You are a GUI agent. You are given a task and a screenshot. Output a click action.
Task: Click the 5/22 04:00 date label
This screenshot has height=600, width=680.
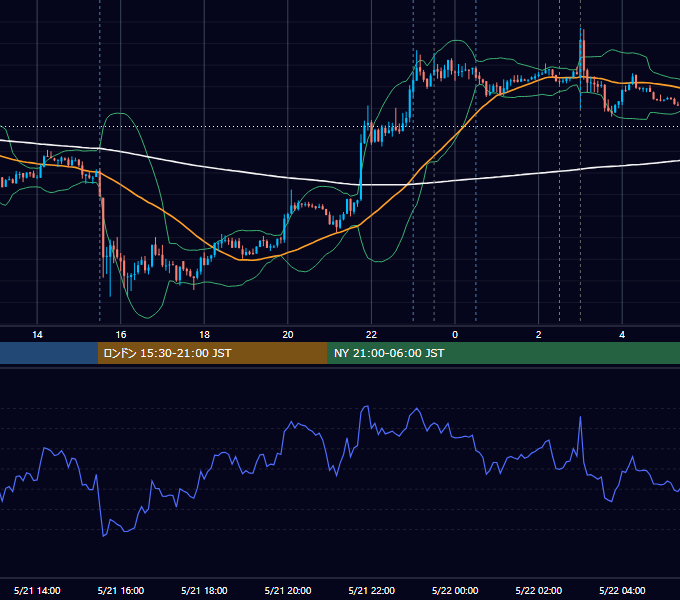[x=622, y=590]
